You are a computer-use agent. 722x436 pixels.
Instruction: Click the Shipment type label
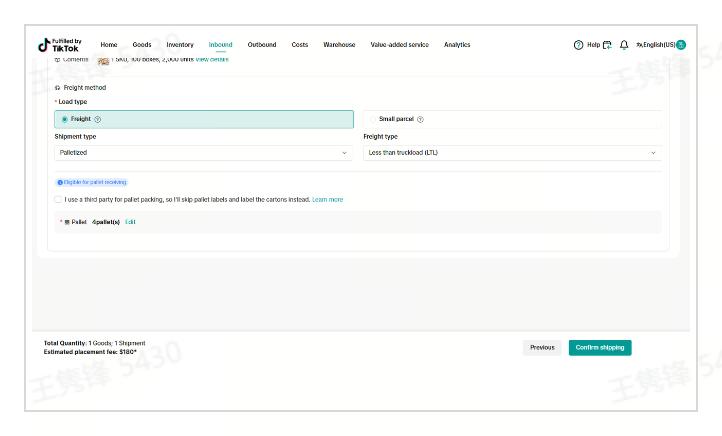pyautogui.click(x=75, y=137)
